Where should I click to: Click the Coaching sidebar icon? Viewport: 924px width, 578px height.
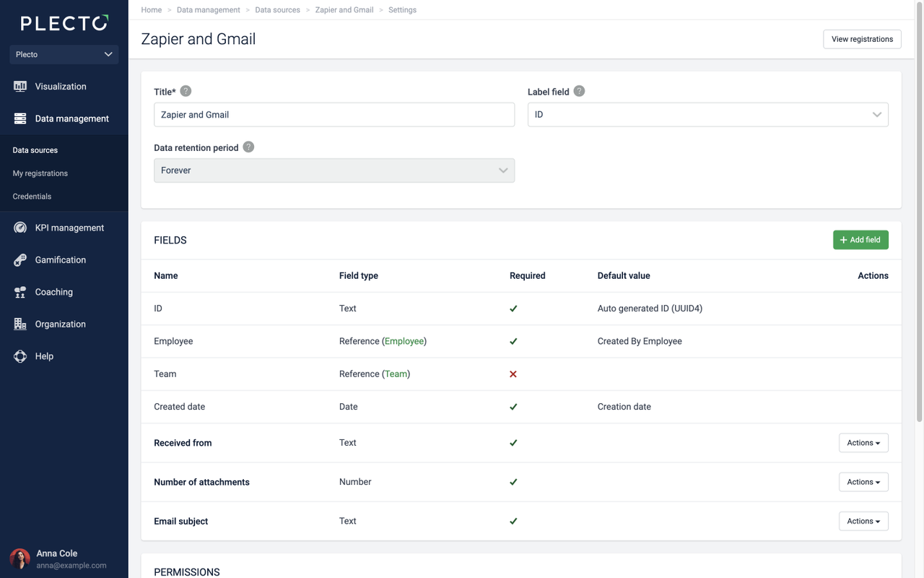pyautogui.click(x=20, y=292)
